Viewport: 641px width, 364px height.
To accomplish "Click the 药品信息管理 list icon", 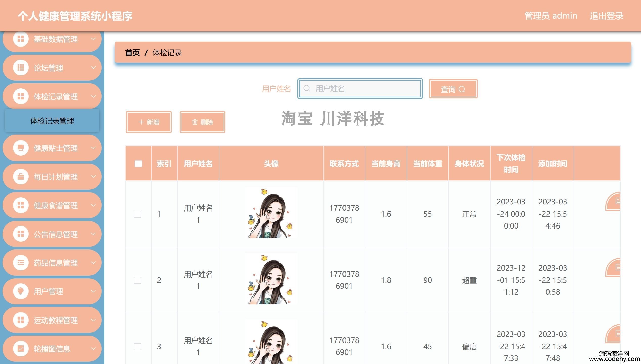I will pyautogui.click(x=21, y=263).
